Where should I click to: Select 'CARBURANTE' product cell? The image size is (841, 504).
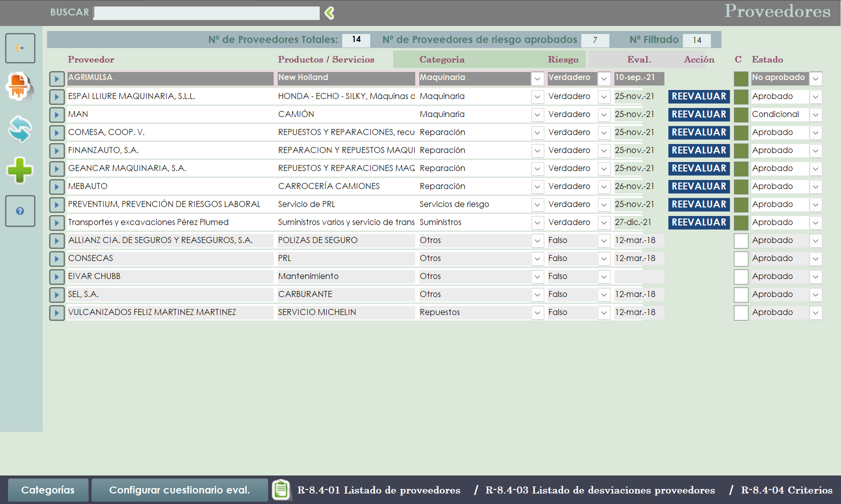coord(346,294)
